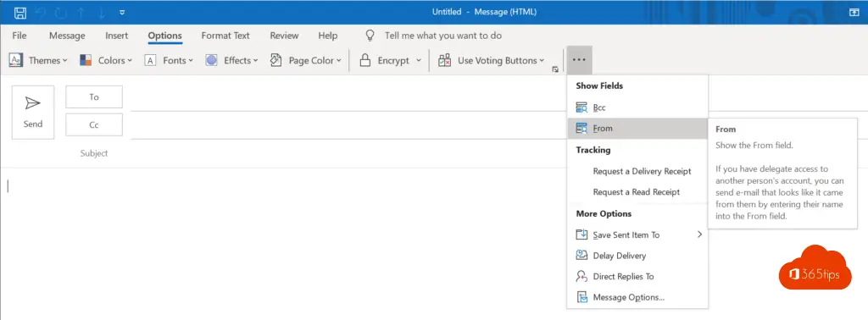Viewport: 868px width, 320px height.
Task: Expand the Themes dropdown arrow
Action: 64,61
